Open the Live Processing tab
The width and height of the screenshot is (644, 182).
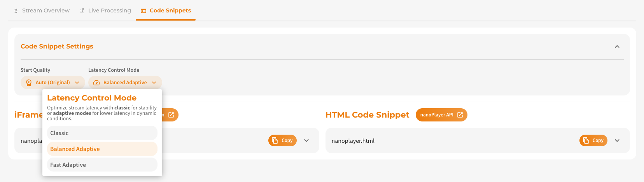[x=105, y=10]
